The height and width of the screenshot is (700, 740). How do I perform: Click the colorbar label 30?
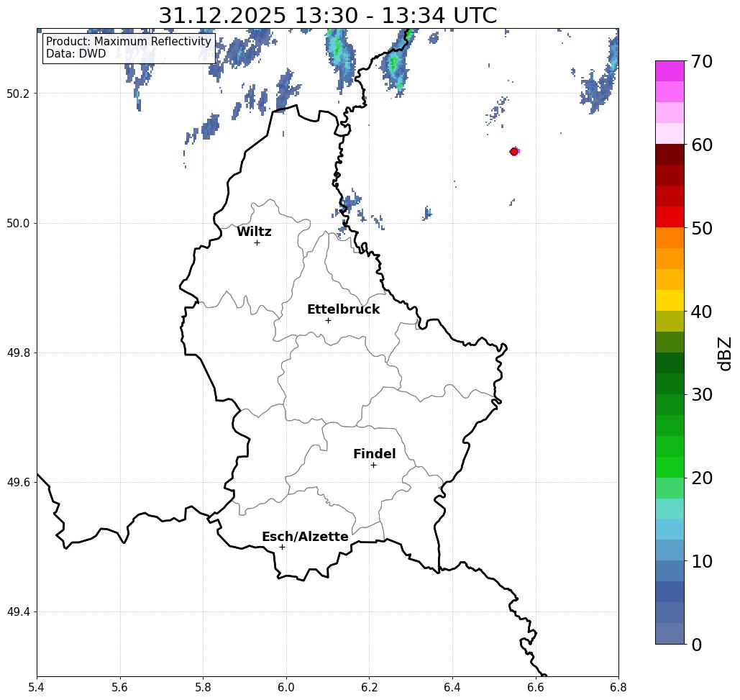(x=702, y=395)
